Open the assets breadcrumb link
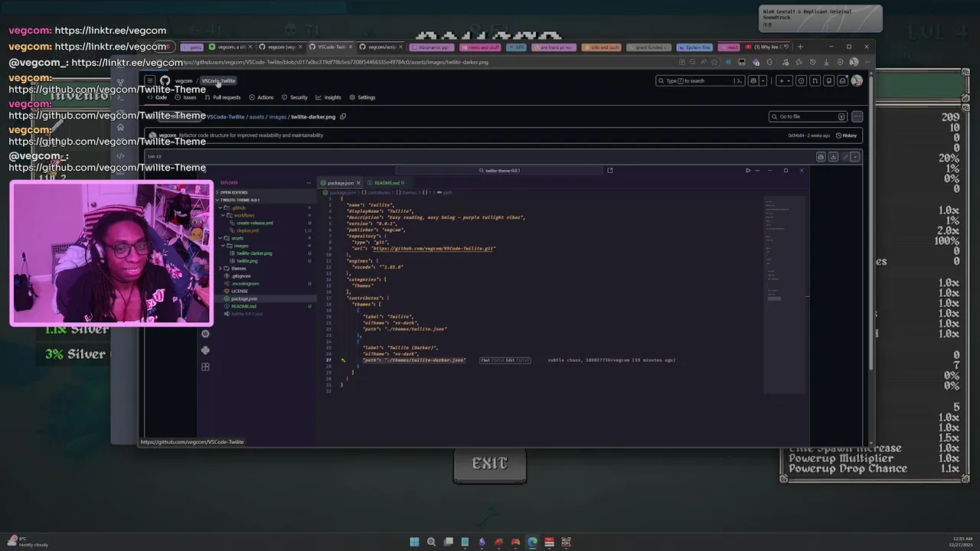The width and height of the screenshot is (980, 551). [256, 117]
